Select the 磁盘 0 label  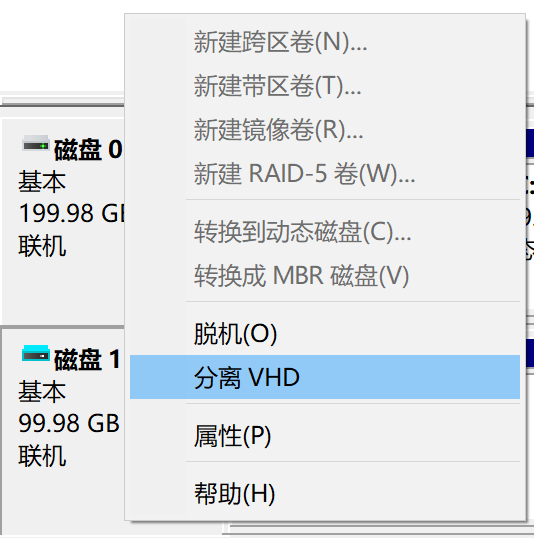tap(88, 150)
